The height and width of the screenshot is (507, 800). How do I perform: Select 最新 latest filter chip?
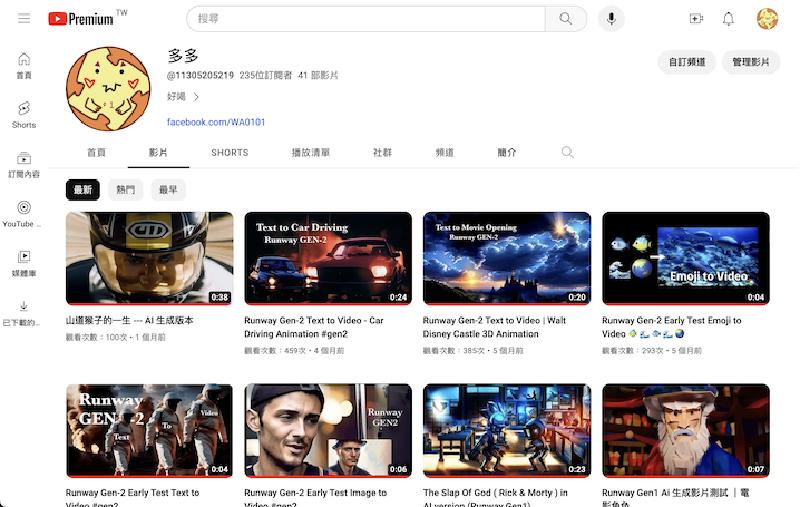click(83, 190)
